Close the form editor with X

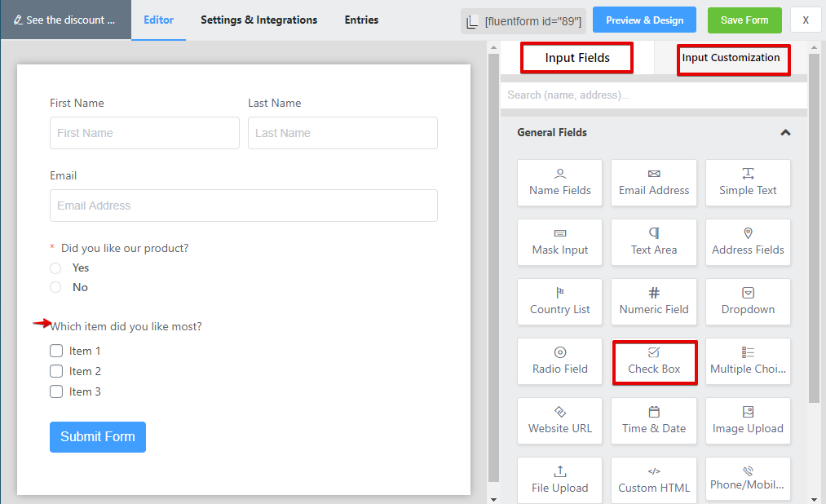point(806,20)
